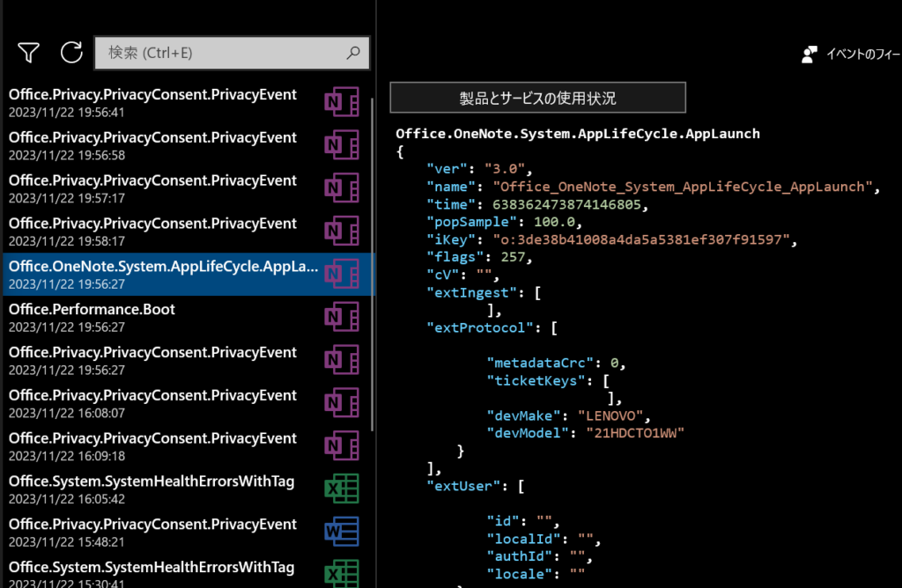Click OneNote icon on 16:08:07 event
Viewport: 902px width, 588px height.
click(x=342, y=403)
